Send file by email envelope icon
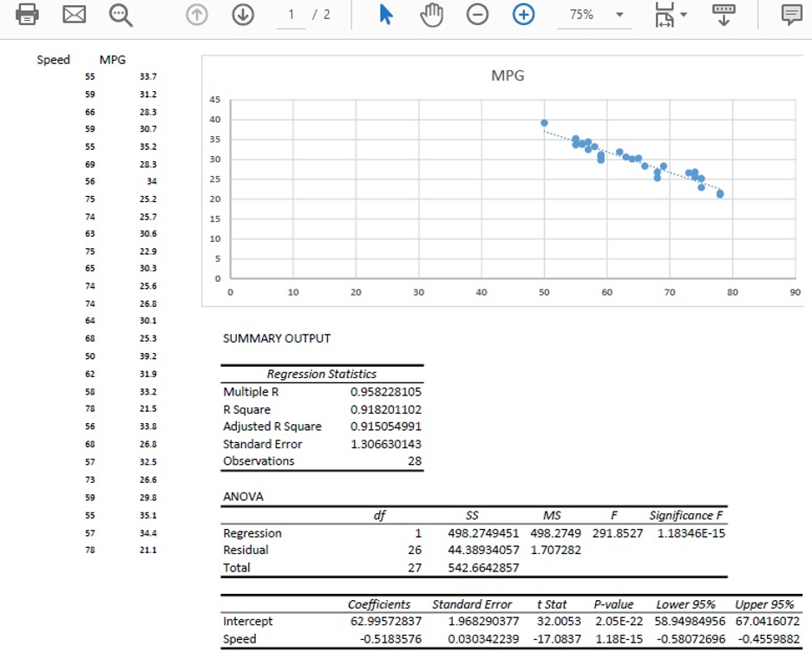 [x=74, y=14]
